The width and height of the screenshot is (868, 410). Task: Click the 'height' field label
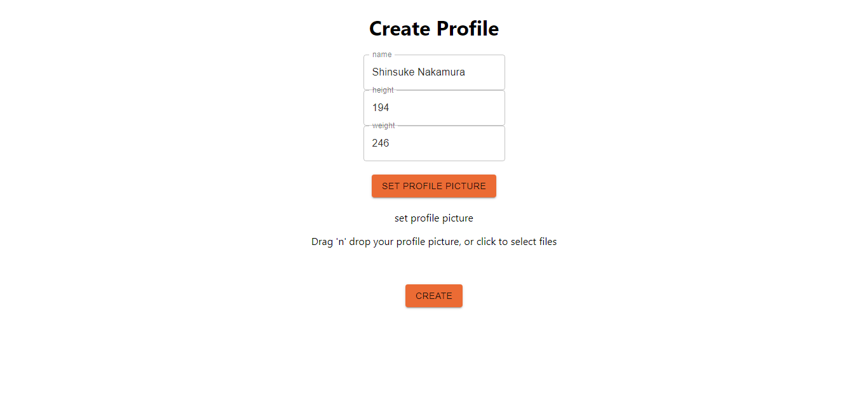[383, 90]
